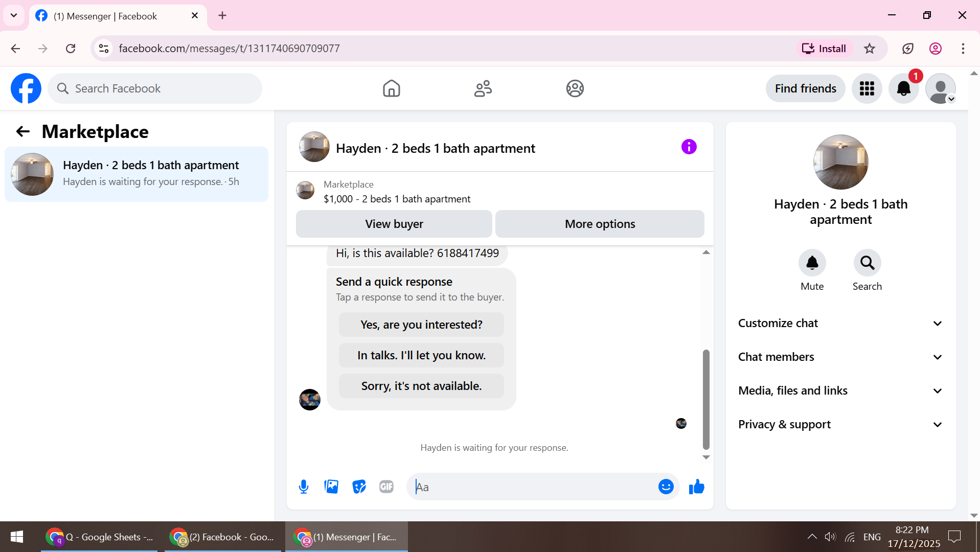The width and height of the screenshot is (980, 552).
Task: Click the Facebook logo icon
Action: tap(26, 88)
